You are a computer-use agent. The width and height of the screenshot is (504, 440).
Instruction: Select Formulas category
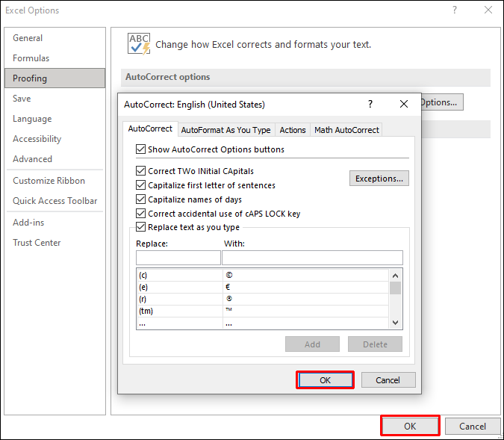[x=55, y=58]
